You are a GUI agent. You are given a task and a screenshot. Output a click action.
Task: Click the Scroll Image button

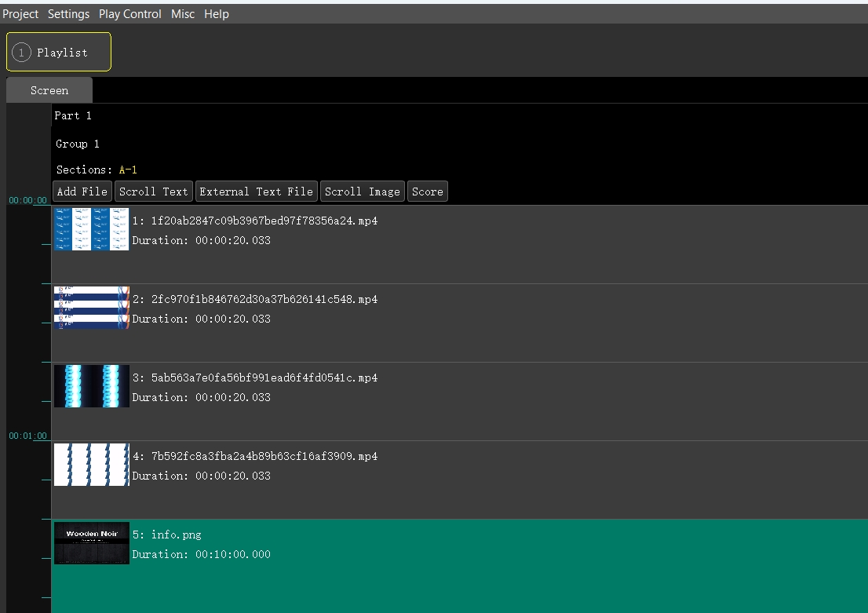pyautogui.click(x=363, y=192)
